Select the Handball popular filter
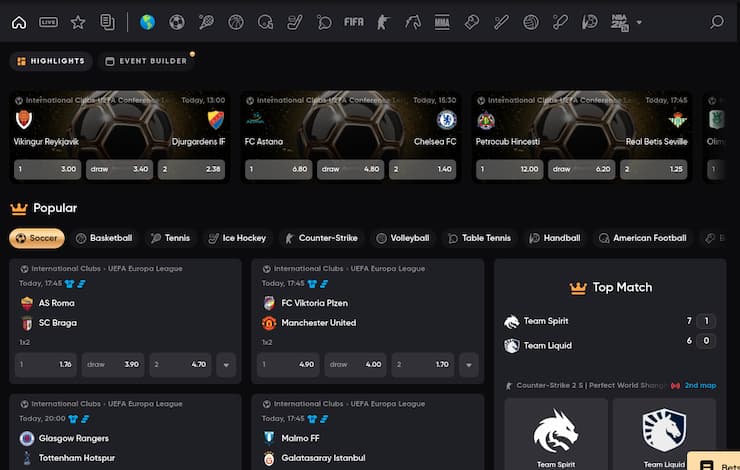Image resolution: width=740 pixels, height=470 pixels. pos(555,238)
